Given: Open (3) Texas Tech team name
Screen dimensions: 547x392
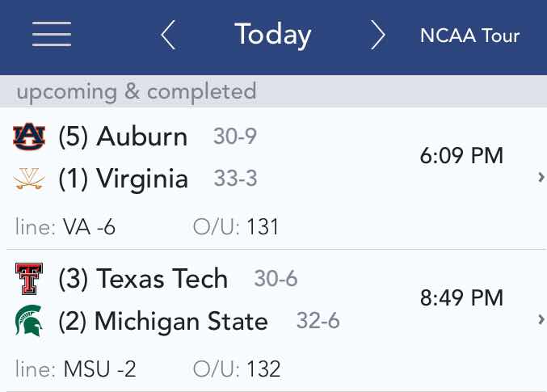Looking at the screenshot, I should click(143, 279).
